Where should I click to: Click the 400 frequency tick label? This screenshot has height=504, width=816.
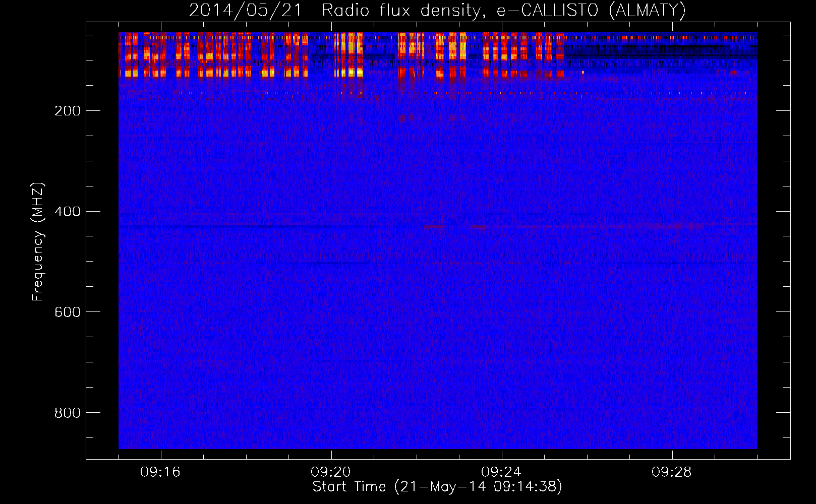(68, 212)
